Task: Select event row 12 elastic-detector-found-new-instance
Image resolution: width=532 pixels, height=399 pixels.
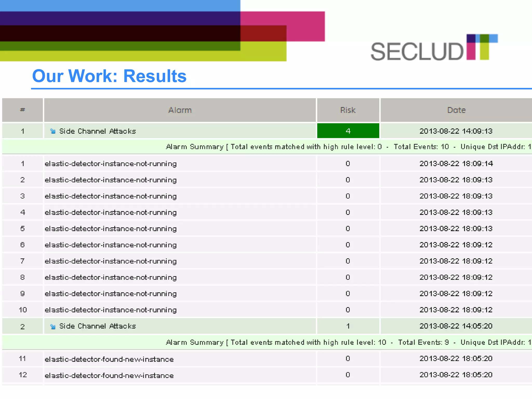Action: tap(267, 375)
